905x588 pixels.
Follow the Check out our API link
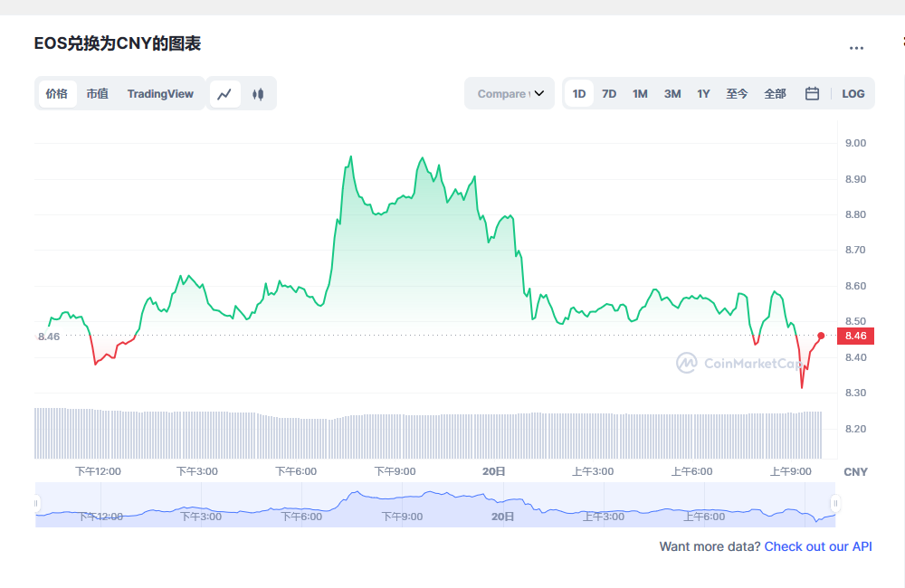pos(818,546)
